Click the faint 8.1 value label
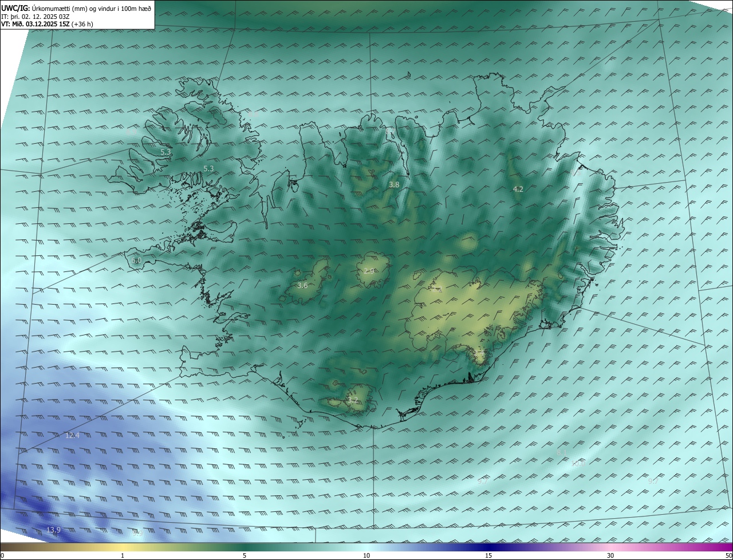This screenshot has height=560, width=733. point(562,453)
